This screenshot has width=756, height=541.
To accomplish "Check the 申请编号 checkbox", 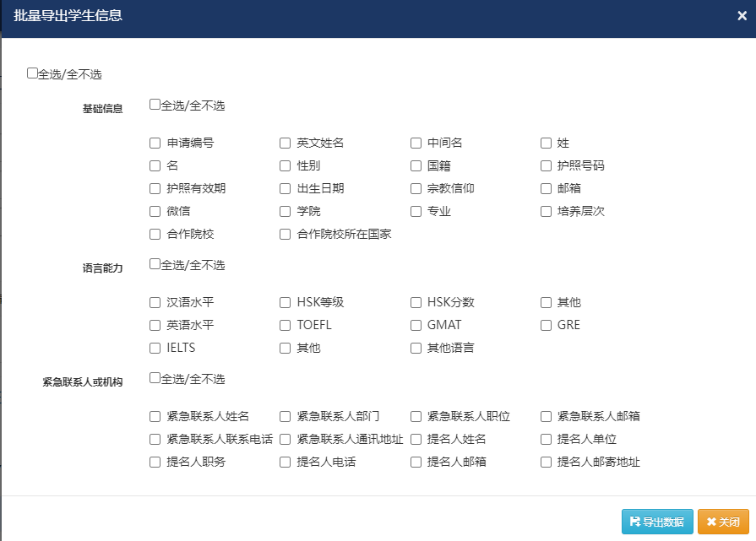I will pyautogui.click(x=155, y=143).
